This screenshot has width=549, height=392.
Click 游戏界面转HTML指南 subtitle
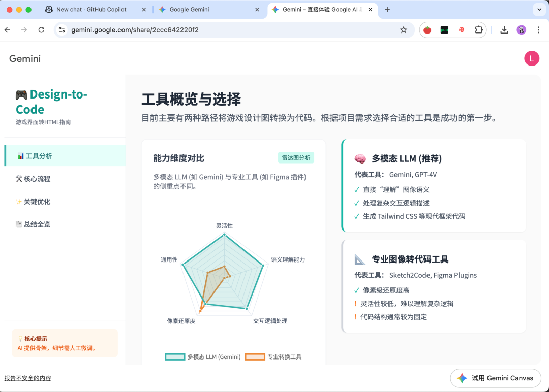pos(43,122)
